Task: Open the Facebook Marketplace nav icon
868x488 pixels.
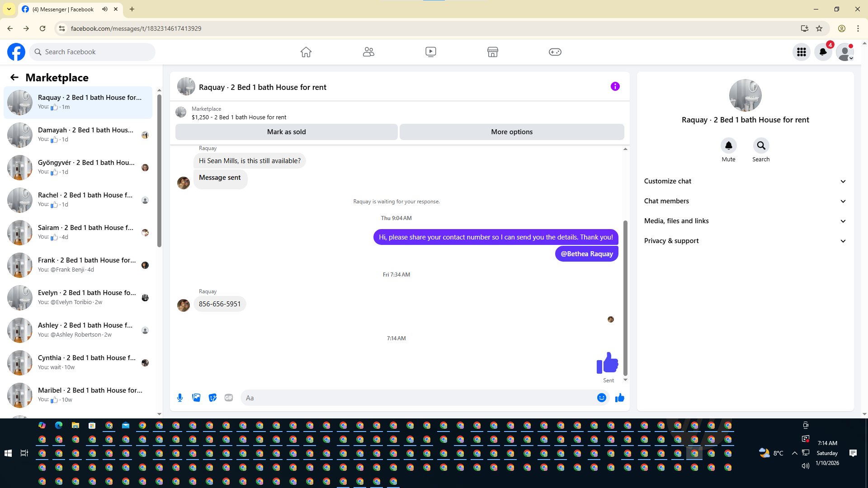Action: (492, 52)
